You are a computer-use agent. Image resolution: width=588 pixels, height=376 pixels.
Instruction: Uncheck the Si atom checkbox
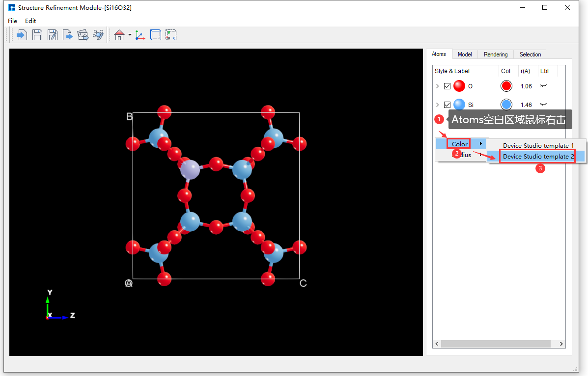click(447, 105)
